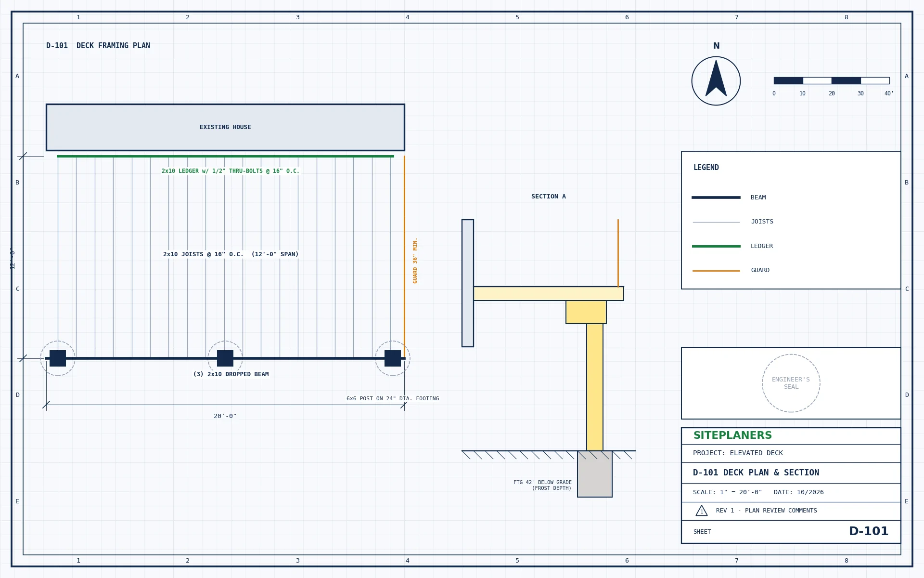Image resolution: width=924 pixels, height=578 pixels.
Task: Click the 2x10 LEDGER thru-bolts note
Action: click(x=231, y=171)
